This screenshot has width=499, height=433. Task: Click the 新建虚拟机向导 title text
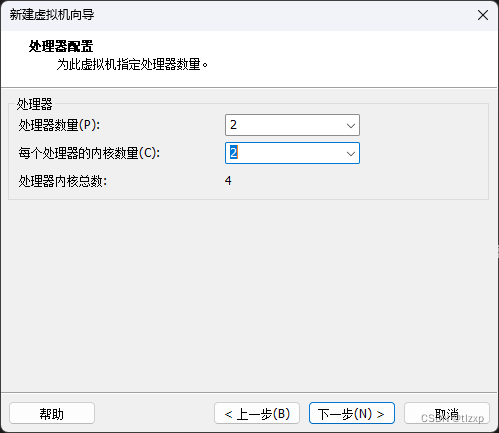[x=52, y=15]
